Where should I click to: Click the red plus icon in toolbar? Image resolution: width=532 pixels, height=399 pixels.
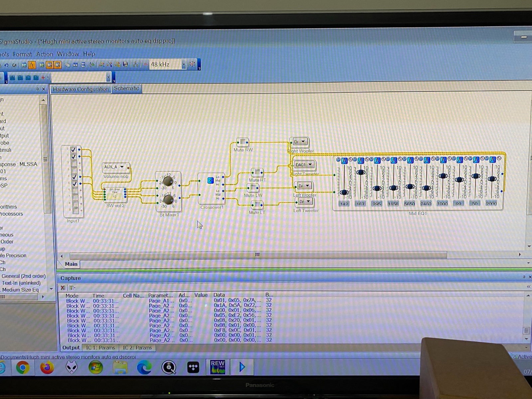[x=43, y=78]
